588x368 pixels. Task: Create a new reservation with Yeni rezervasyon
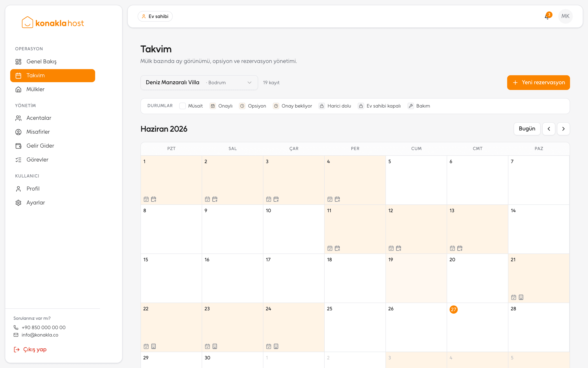click(538, 83)
